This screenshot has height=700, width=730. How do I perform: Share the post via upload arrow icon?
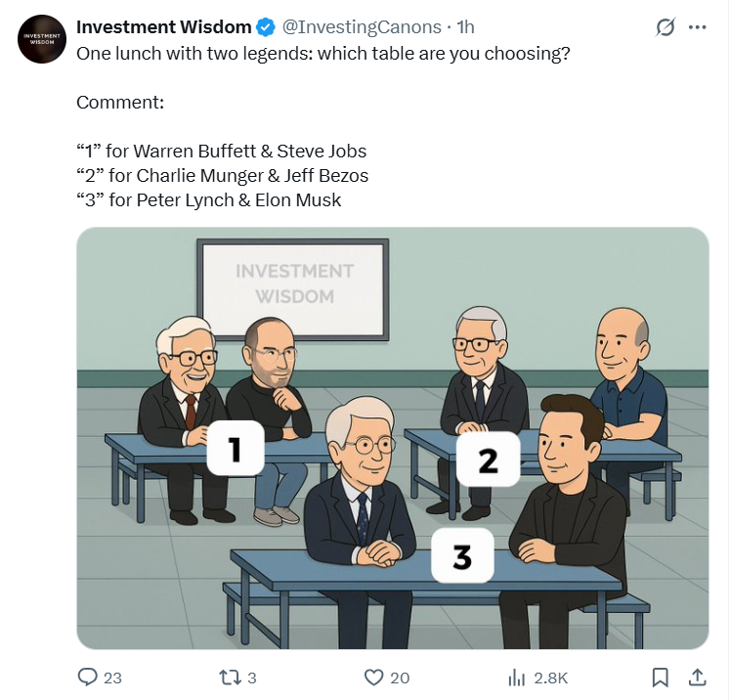tap(697, 678)
